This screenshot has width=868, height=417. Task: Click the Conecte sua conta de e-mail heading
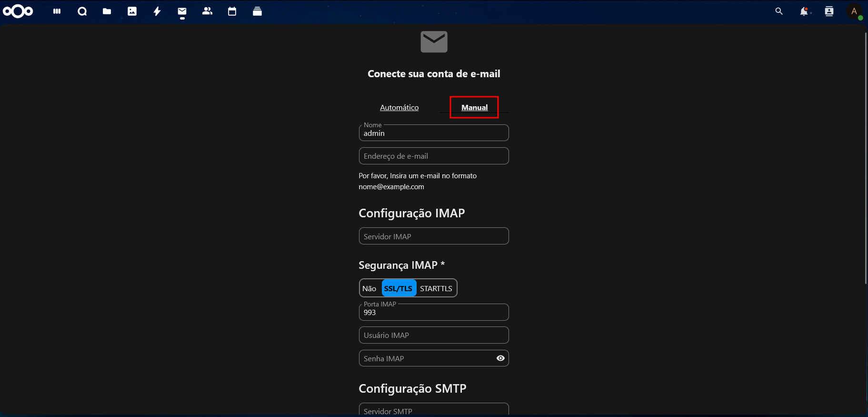pos(434,74)
